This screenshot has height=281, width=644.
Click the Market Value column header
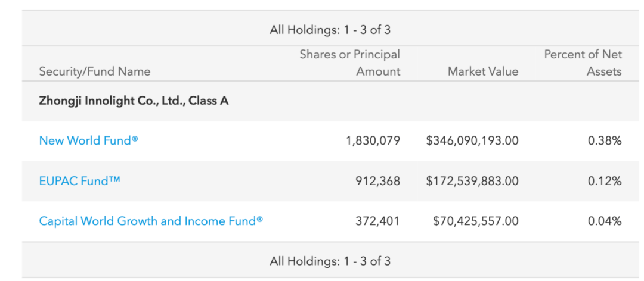[x=483, y=72]
